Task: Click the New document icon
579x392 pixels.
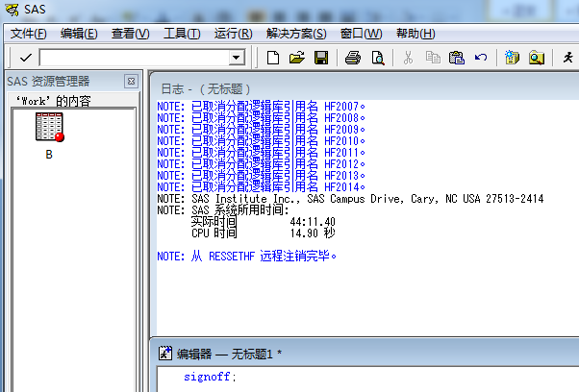Action: tap(274, 58)
